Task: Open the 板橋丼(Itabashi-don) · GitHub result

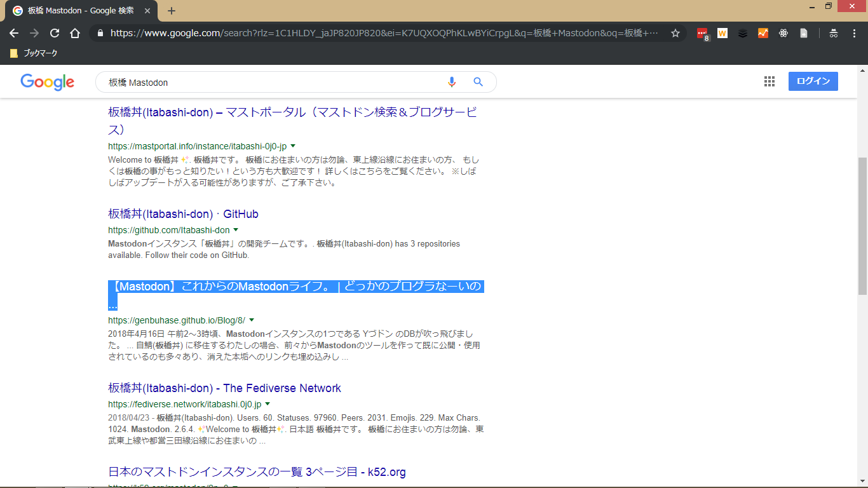Action: pyautogui.click(x=183, y=214)
